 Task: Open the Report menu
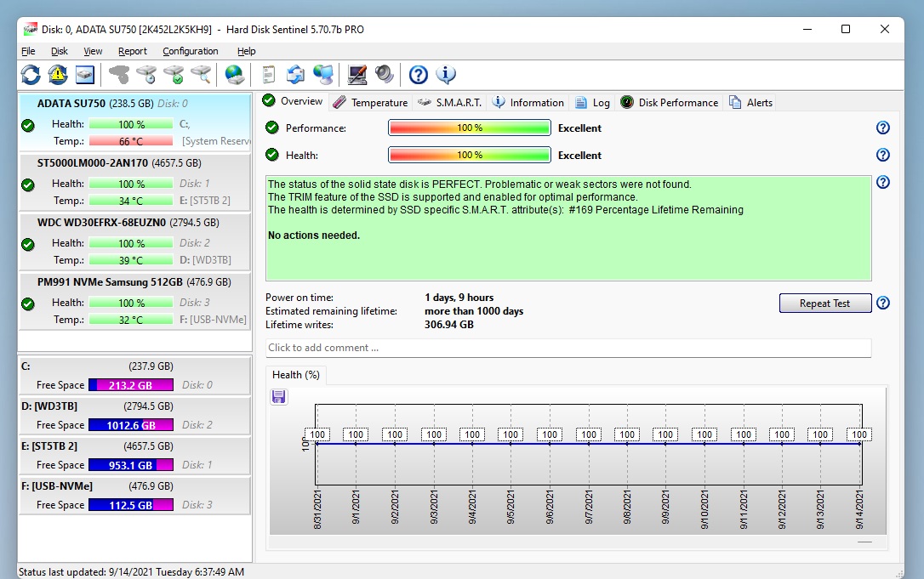(x=133, y=51)
